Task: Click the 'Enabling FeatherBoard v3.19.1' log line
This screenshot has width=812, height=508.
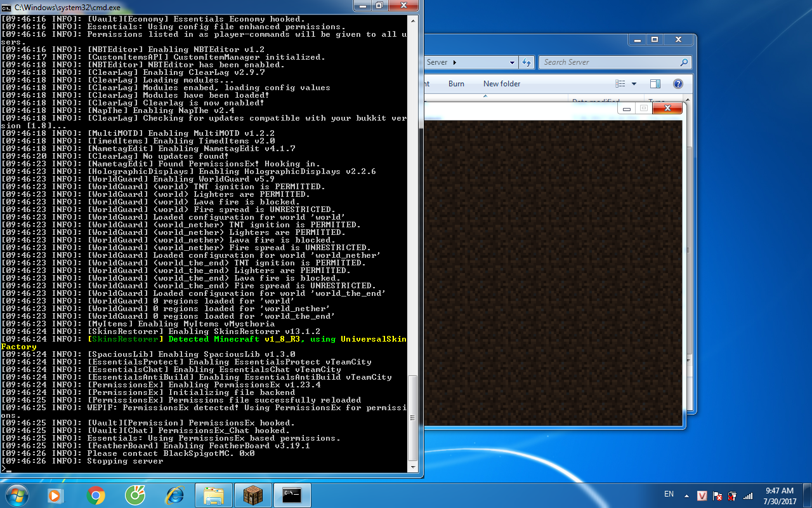Action: [x=155, y=446]
